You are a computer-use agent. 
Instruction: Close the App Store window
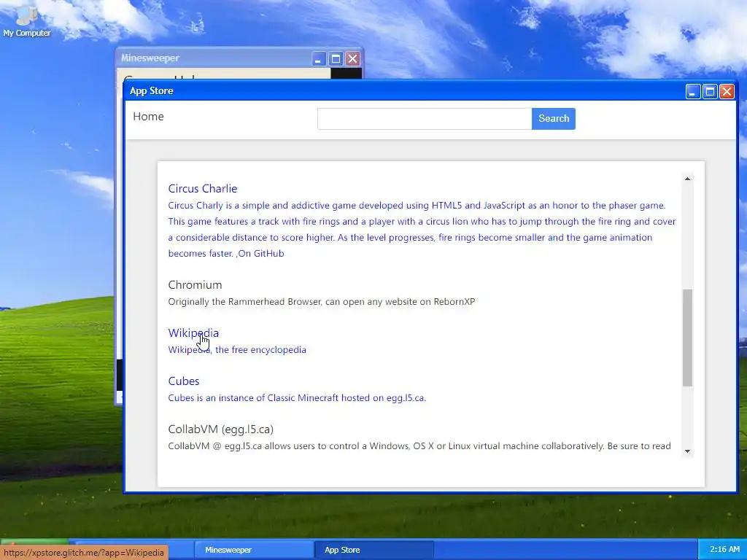727,91
